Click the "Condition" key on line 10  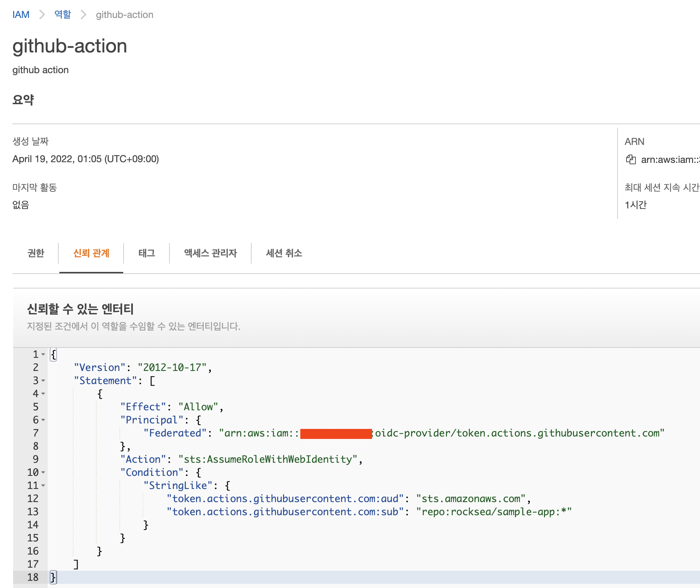[x=152, y=472]
